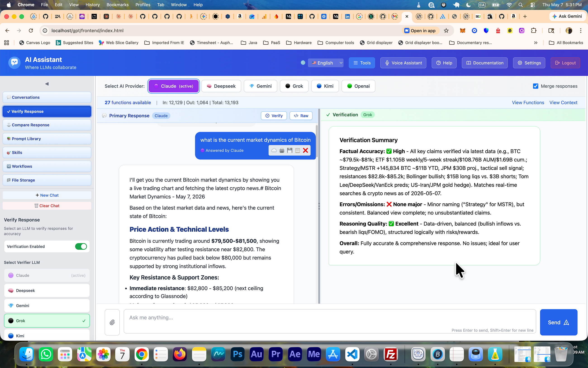The image size is (588, 368).
Task: Open the Workflows sidebar section
Action: [x=47, y=166]
